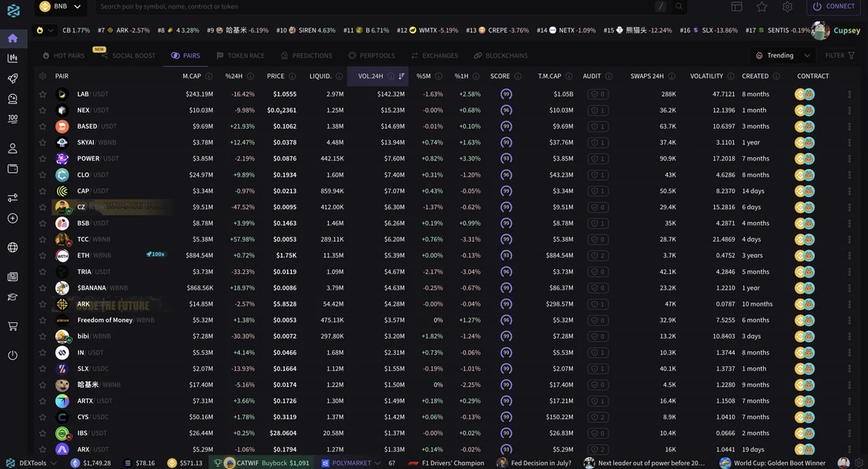This screenshot has height=469, width=868.
Task: Favorite the BASED/USDT pair star
Action: [x=43, y=126]
